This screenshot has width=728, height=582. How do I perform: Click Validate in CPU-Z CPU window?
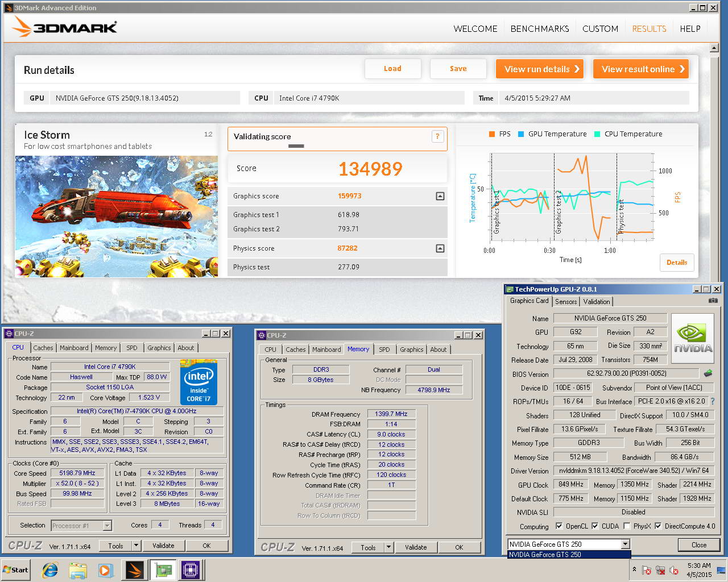tap(163, 546)
